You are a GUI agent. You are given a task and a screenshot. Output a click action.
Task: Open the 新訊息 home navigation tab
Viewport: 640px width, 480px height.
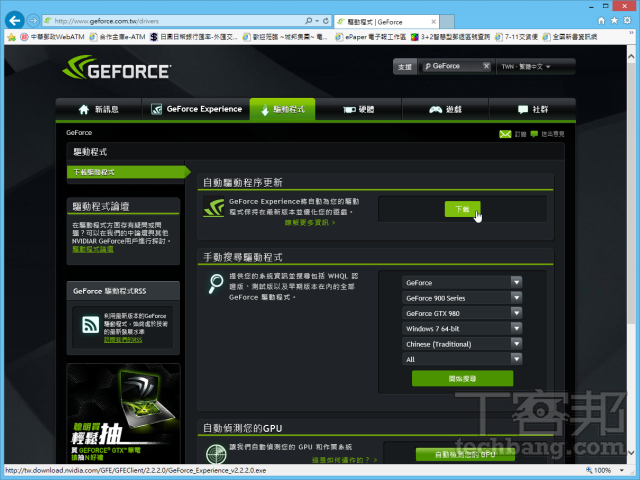point(98,109)
